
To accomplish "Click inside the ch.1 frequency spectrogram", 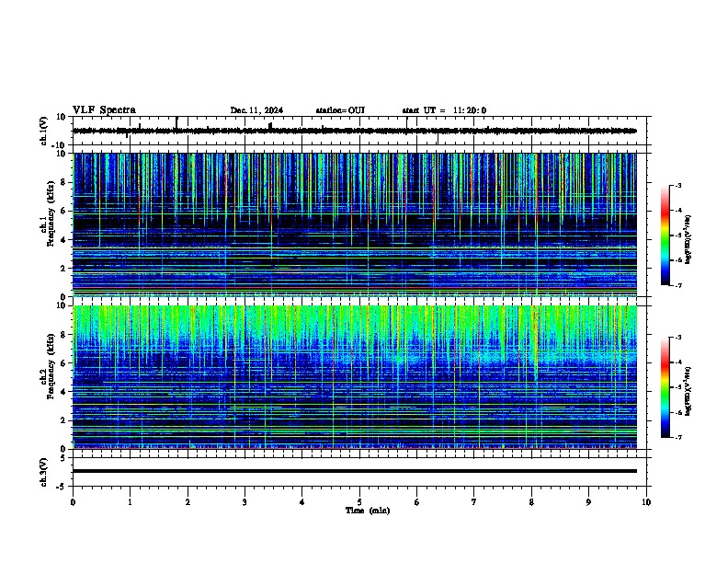I will tap(355, 224).
